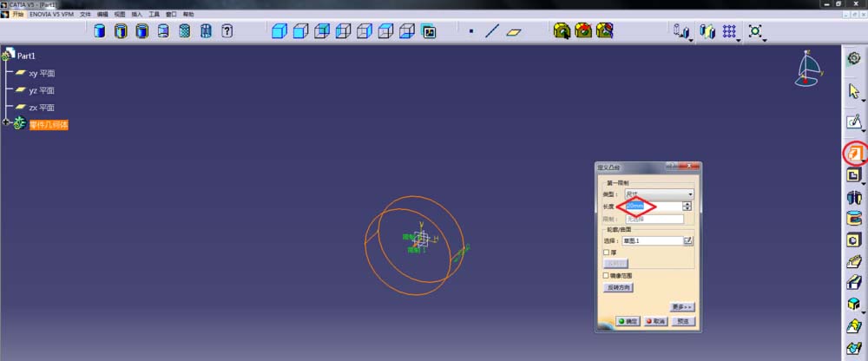Click the sketch edit icon beside 草图.1
This screenshot has width=868, height=361.
tap(688, 241)
